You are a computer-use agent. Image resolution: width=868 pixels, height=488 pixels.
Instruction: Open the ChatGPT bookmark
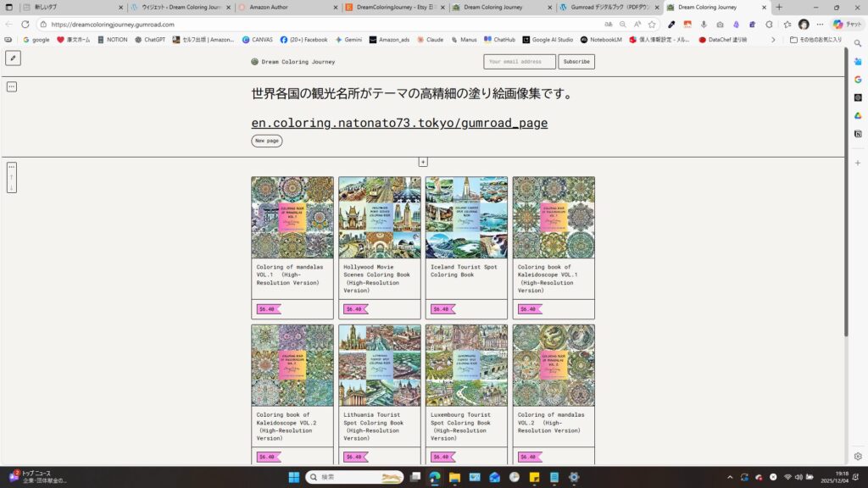coord(149,40)
